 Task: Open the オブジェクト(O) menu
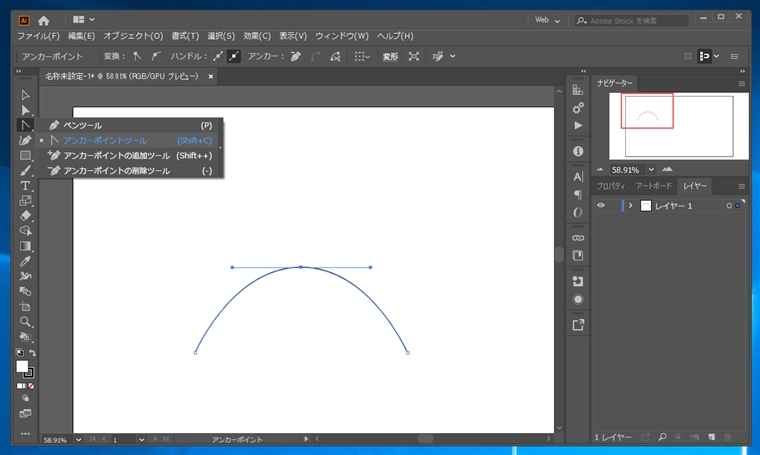133,36
